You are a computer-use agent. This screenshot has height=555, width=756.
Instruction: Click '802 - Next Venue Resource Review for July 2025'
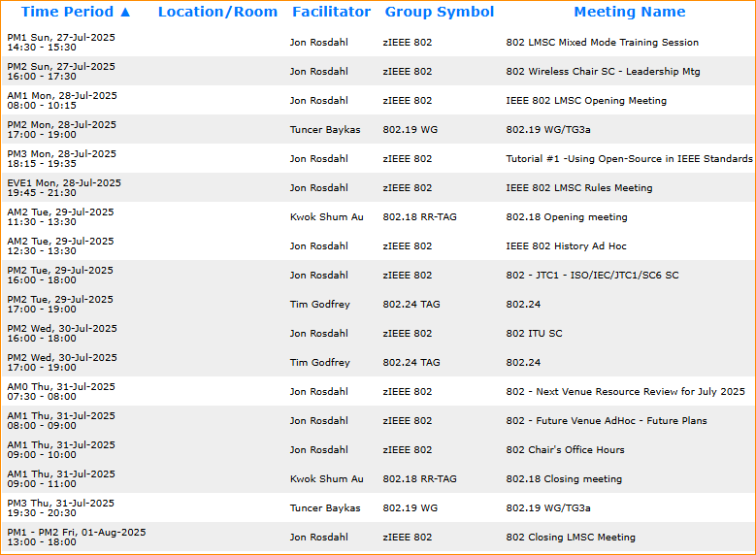click(625, 392)
